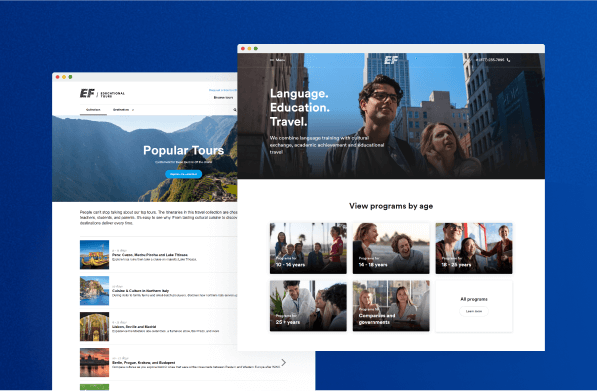The width and height of the screenshot is (597, 391).
Task: Open the hamburger Menu icon
Action: 272,60
